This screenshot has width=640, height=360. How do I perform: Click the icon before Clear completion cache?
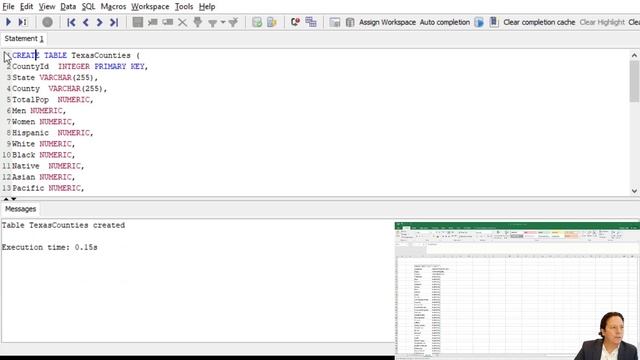[x=494, y=22]
